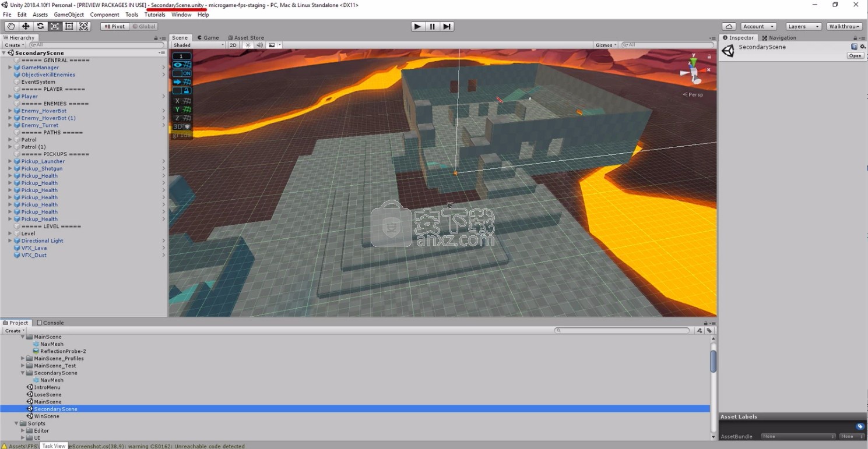Expand the MainScene_Profiles folder

(x=23, y=359)
